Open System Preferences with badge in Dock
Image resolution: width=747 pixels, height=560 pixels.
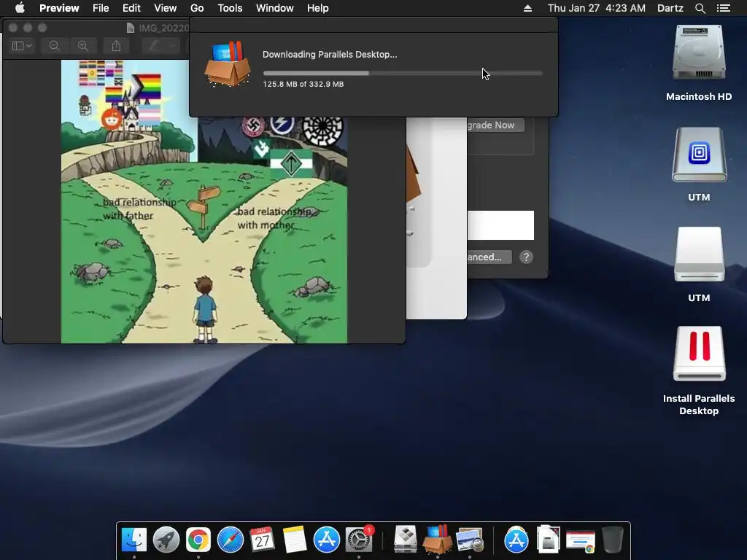coord(359,540)
